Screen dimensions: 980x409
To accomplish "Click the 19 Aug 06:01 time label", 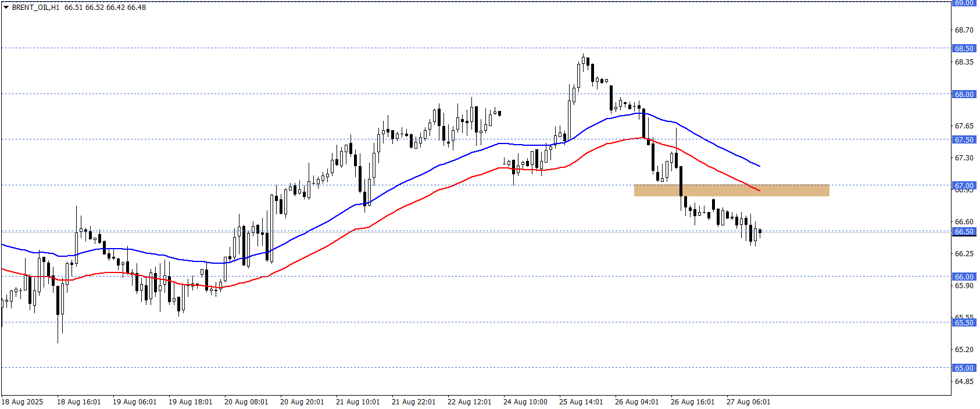I will 135,402.
